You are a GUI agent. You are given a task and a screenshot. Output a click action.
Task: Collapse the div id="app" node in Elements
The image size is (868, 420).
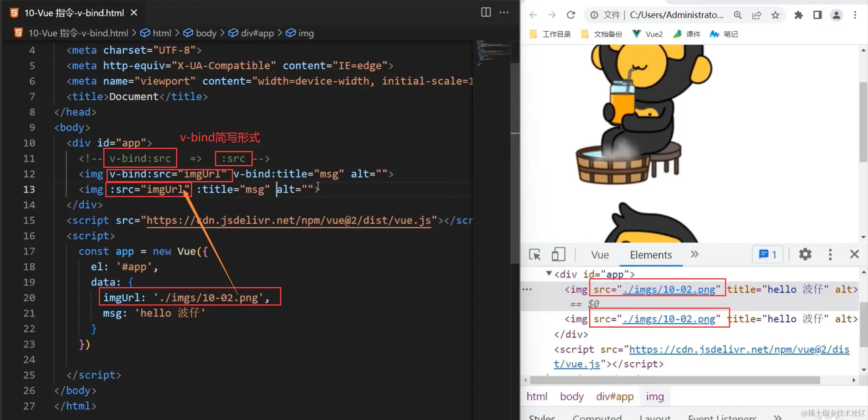(x=549, y=273)
